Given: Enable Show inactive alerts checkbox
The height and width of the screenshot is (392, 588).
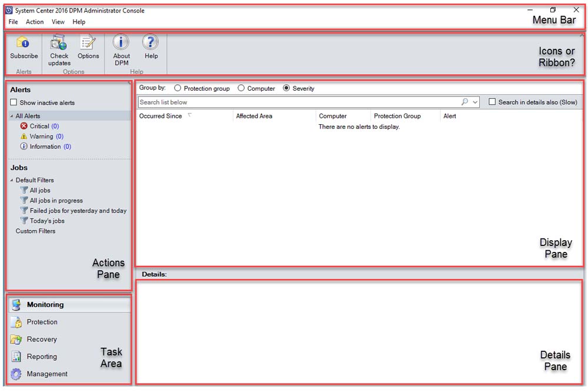Looking at the screenshot, I should tap(14, 102).
